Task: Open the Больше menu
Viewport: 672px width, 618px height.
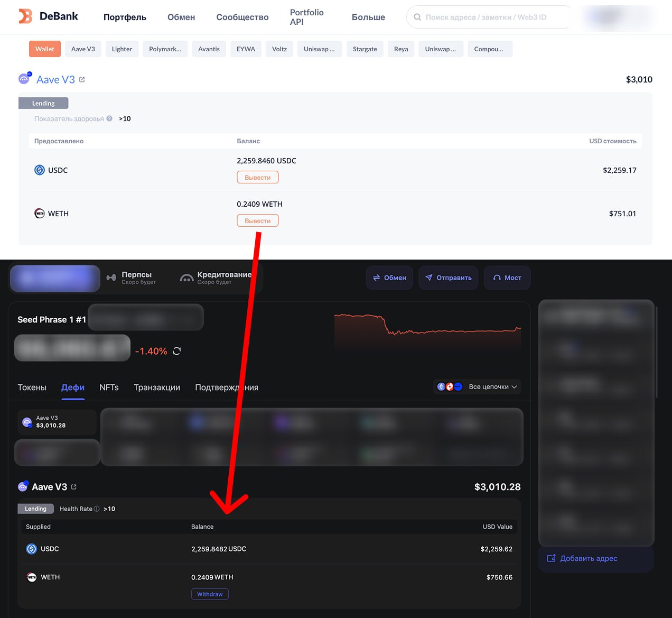Action: pos(368,17)
